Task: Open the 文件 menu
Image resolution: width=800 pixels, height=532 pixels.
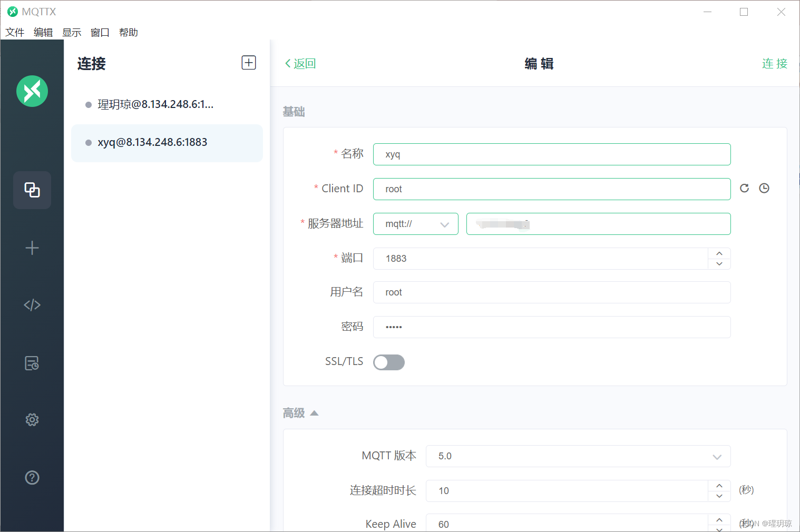Action: (14, 32)
